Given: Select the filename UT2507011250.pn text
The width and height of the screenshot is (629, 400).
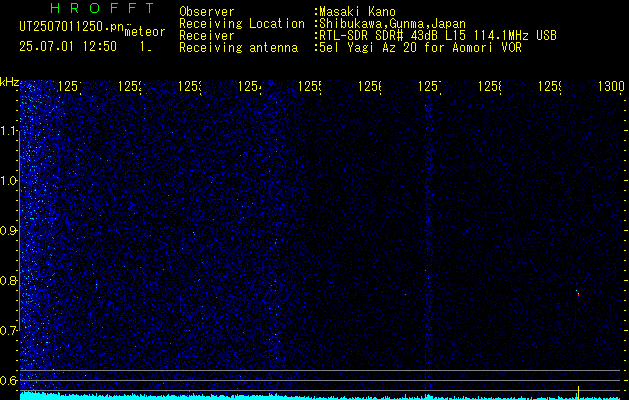Looking at the screenshot, I should coord(71,27).
